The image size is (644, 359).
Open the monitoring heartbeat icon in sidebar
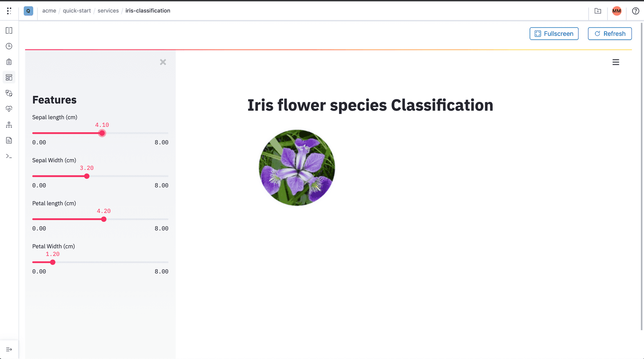[9, 109]
